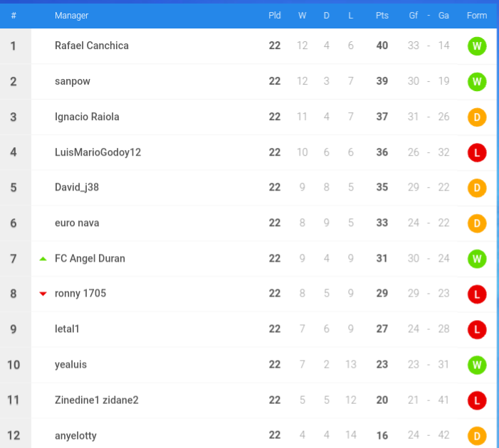Sort by the Pts column header
499x448 pixels.
(x=382, y=15)
